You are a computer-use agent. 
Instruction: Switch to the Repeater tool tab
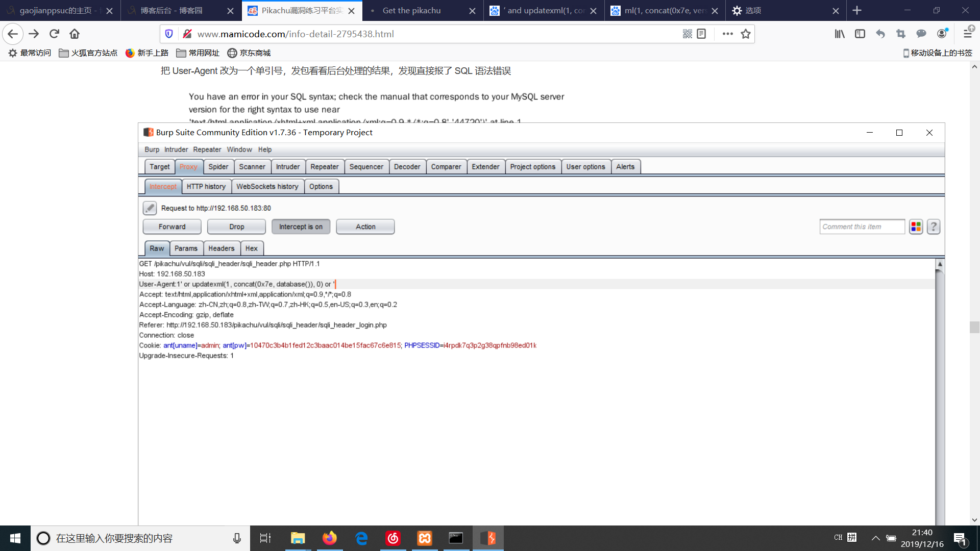point(324,167)
